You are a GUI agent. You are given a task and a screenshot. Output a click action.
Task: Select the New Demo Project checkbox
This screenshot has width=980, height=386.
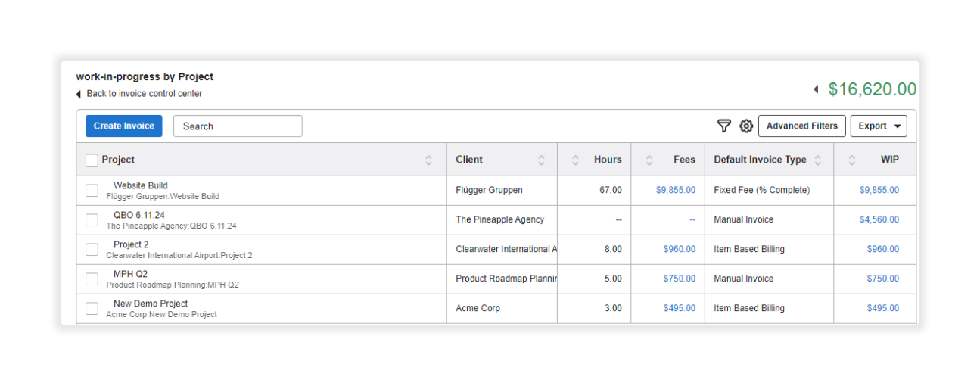[x=92, y=309]
